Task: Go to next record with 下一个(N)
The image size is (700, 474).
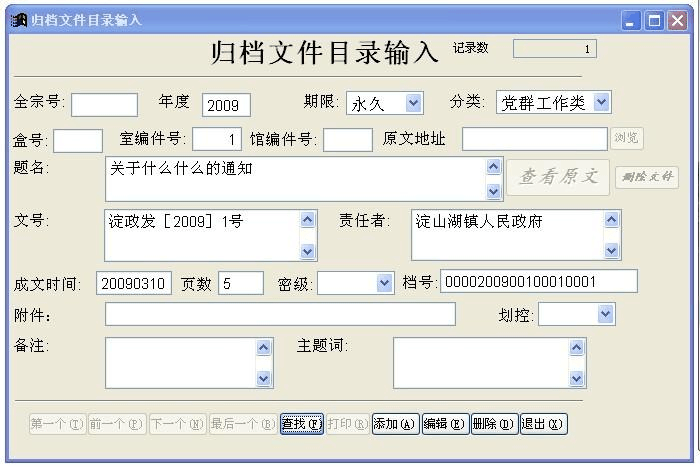Action: tap(177, 424)
